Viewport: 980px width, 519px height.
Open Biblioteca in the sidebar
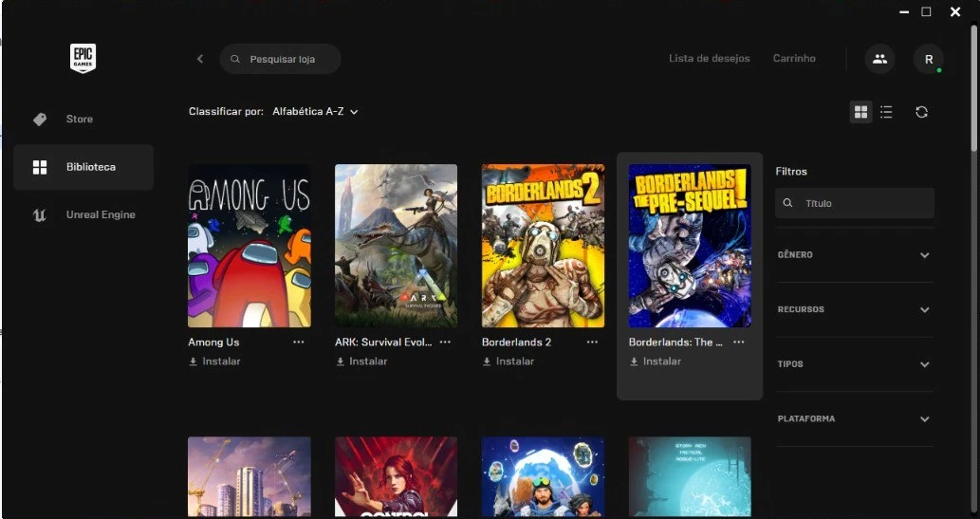point(83,167)
